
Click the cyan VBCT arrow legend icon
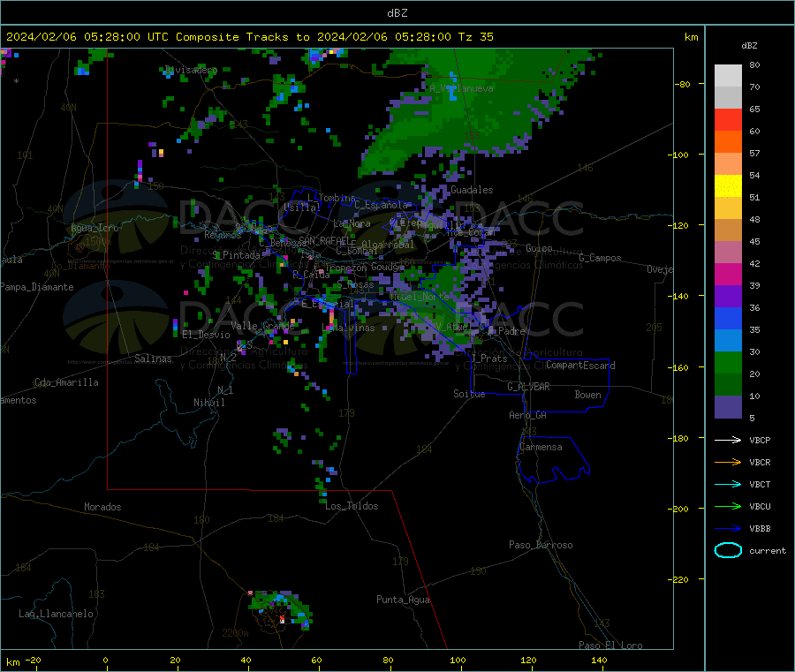pos(728,484)
